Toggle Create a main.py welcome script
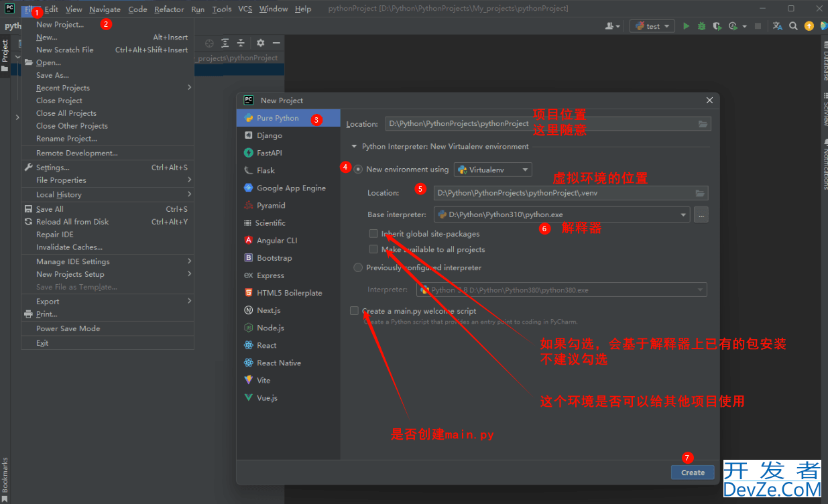The height and width of the screenshot is (504, 828). (x=354, y=311)
